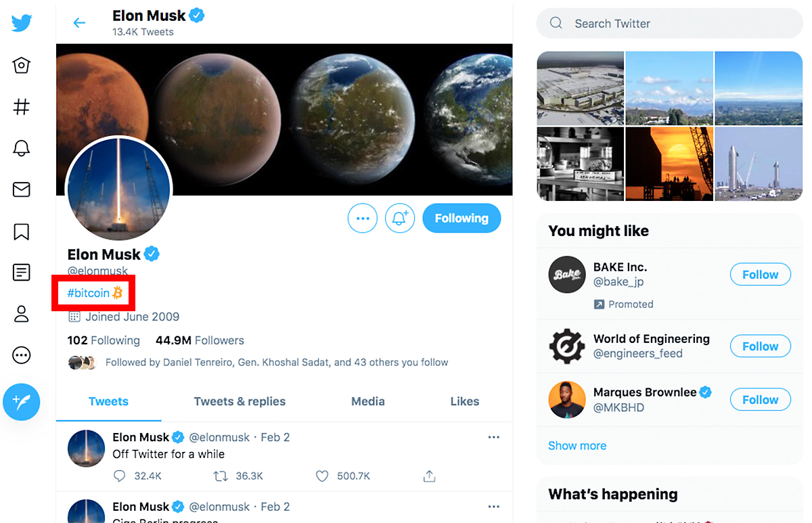Open the Tweets & replies tab

[240, 401]
